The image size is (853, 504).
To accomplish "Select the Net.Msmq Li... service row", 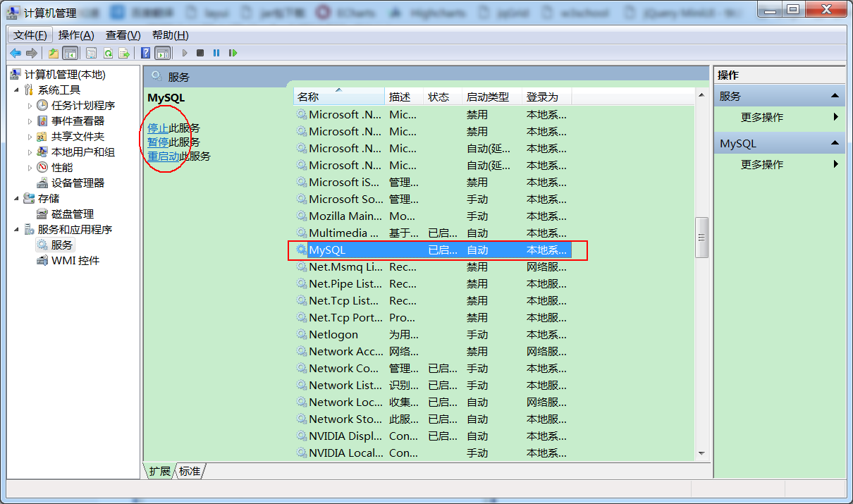I will coord(433,266).
